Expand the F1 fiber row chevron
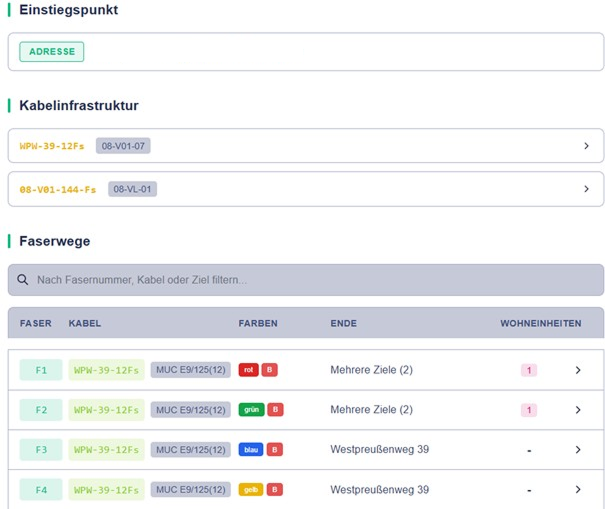 coord(578,370)
